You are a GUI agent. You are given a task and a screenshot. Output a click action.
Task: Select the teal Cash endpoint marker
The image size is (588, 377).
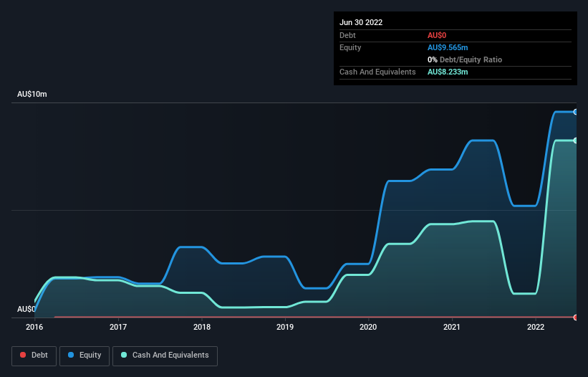point(576,140)
